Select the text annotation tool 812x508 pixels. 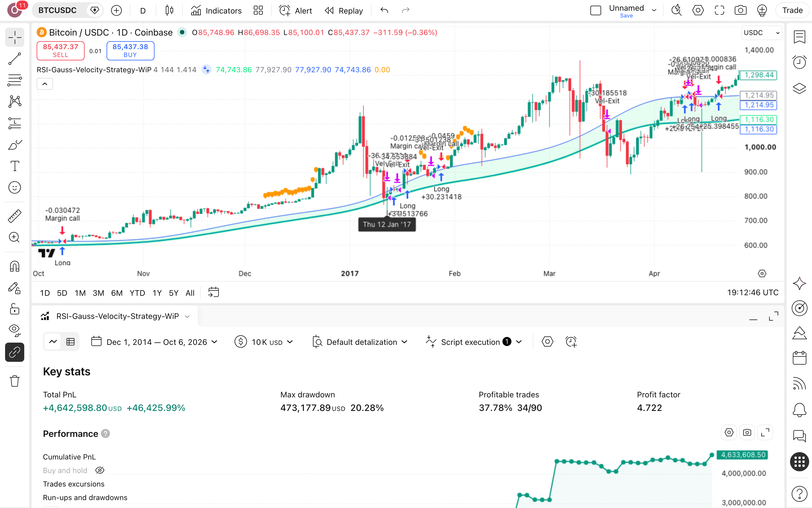(x=15, y=166)
